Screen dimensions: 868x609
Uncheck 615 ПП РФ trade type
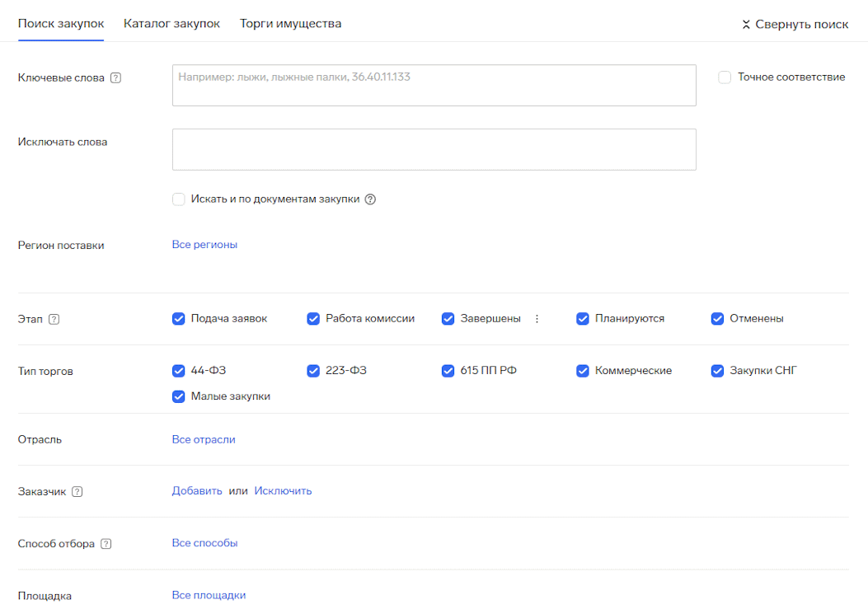pos(448,371)
